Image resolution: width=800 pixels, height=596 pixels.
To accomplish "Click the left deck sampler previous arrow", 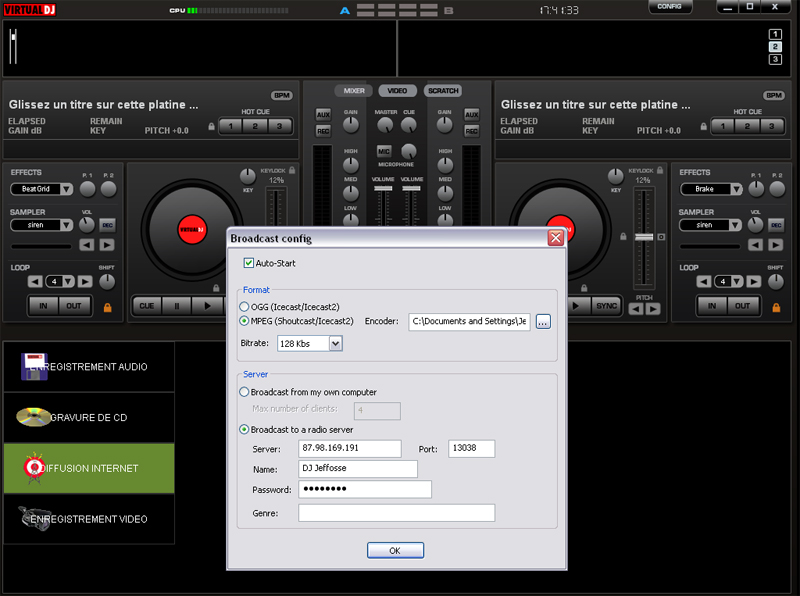I will click(87, 245).
